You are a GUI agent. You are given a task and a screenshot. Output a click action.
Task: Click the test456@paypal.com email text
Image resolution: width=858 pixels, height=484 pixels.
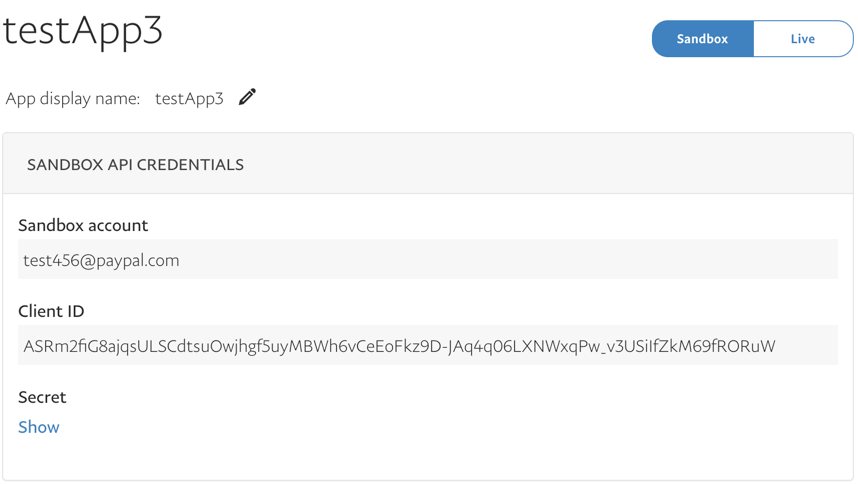pyautogui.click(x=101, y=260)
